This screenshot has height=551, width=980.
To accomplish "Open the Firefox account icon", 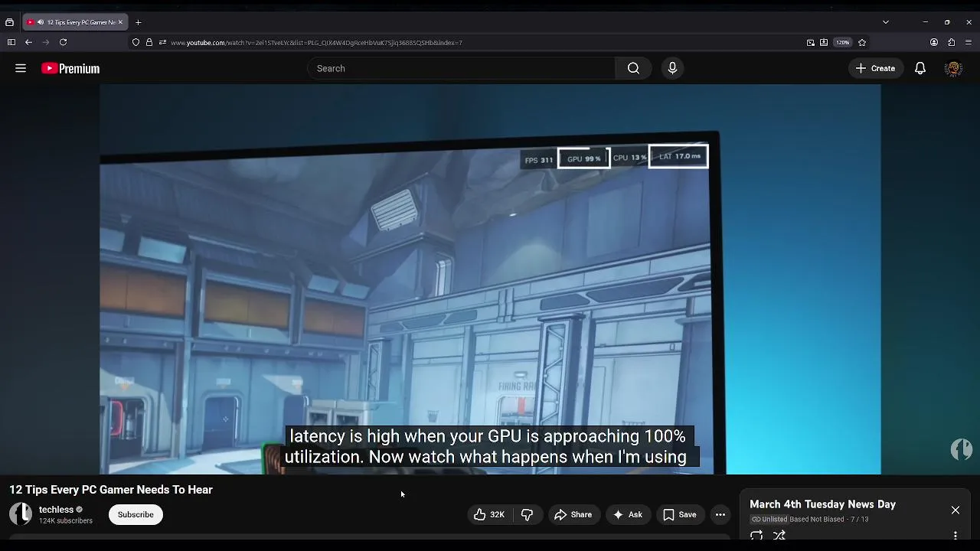I will 934,42.
